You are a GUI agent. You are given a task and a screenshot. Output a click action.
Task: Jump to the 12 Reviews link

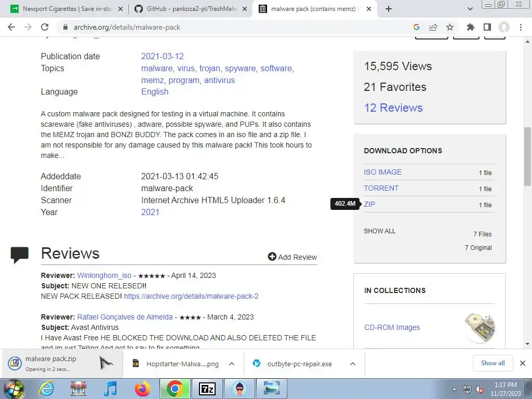(393, 108)
